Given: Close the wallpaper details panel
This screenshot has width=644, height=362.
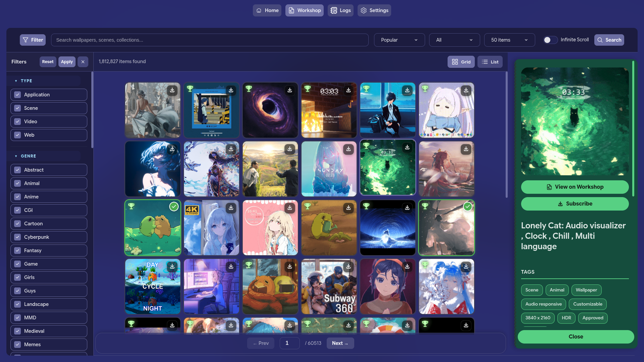Looking at the screenshot, I should (576, 337).
